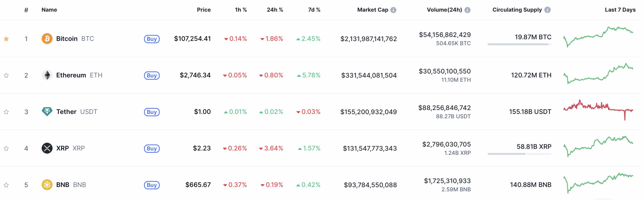Click the BNB coin logo

coord(48,185)
